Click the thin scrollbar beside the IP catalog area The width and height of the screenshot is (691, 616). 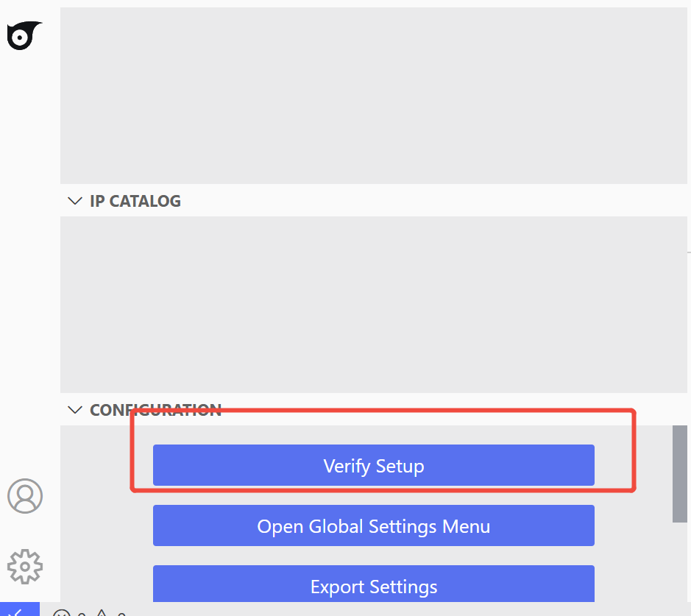687,254
